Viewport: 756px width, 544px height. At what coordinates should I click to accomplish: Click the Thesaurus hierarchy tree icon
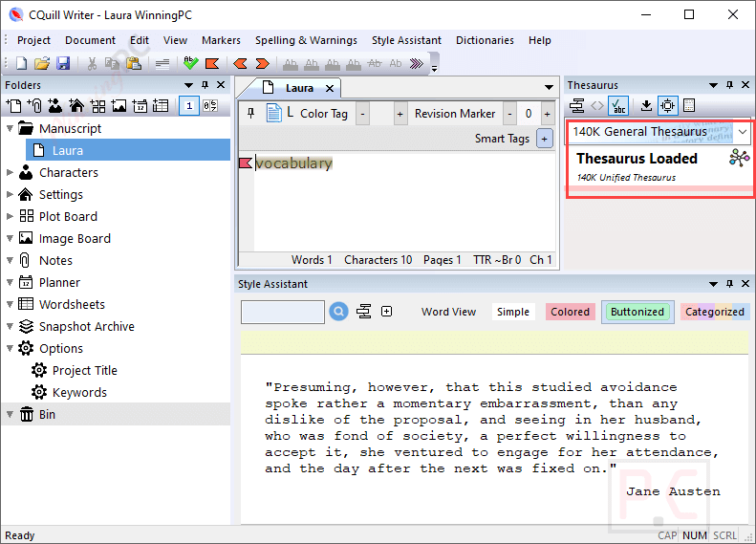tap(576, 105)
